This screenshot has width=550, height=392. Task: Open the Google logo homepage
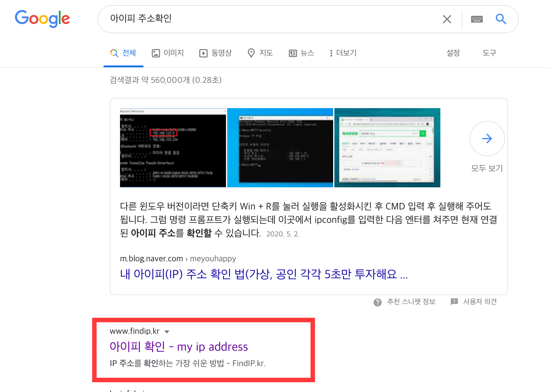coord(42,19)
